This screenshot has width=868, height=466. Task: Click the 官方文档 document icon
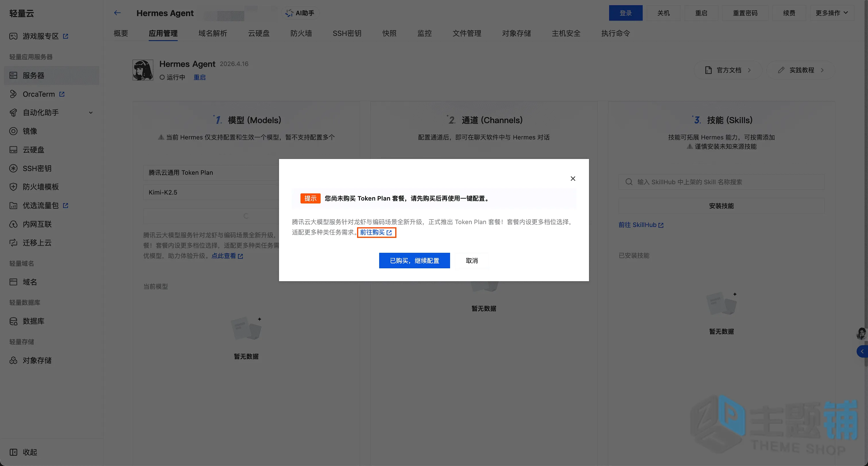(708, 70)
